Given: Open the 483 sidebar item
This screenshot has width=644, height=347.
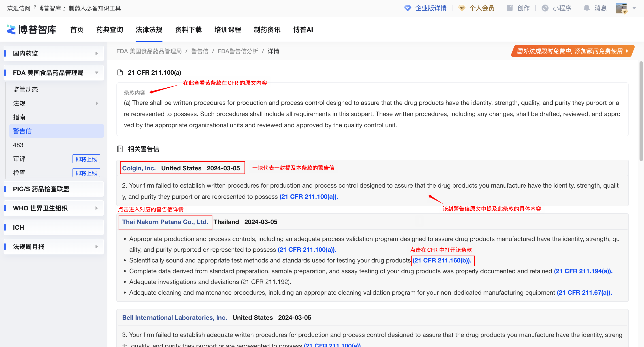Looking at the screenshot, I should click(18, 145).
